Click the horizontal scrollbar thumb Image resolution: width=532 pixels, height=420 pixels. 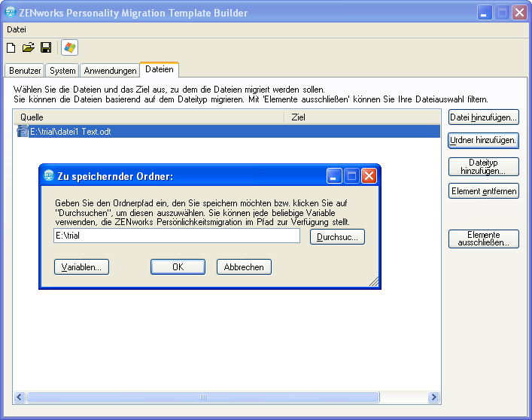pos(203,397)
